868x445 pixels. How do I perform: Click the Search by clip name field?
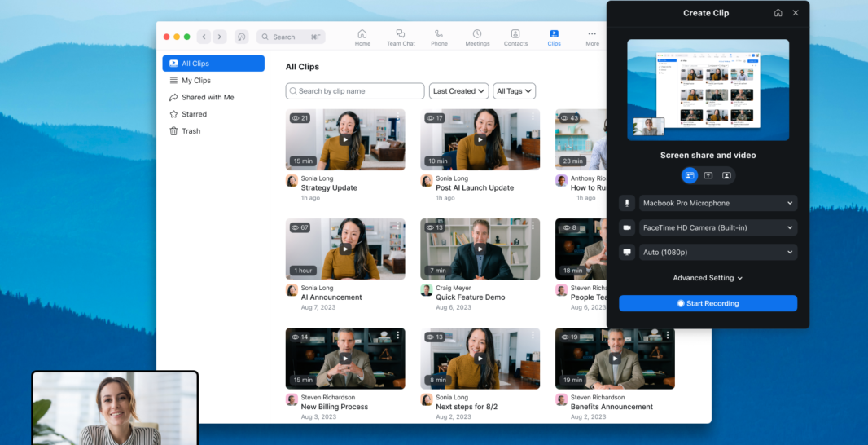pos(355,91)
